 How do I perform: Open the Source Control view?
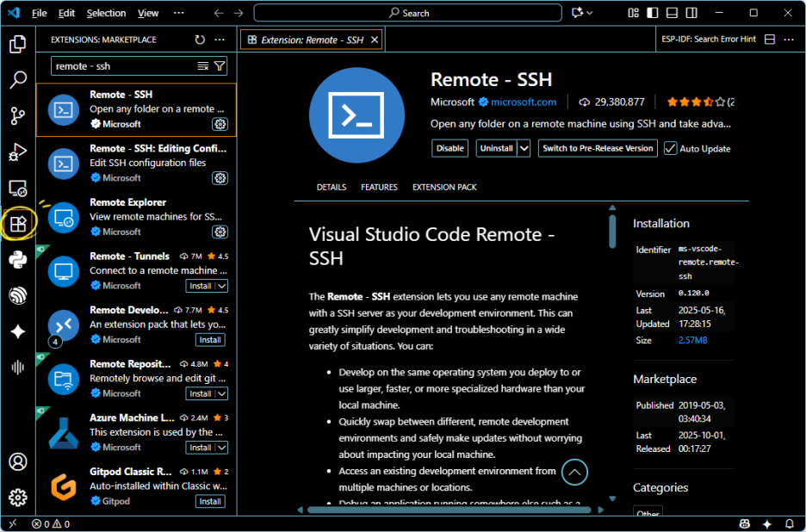click(18, 115)
